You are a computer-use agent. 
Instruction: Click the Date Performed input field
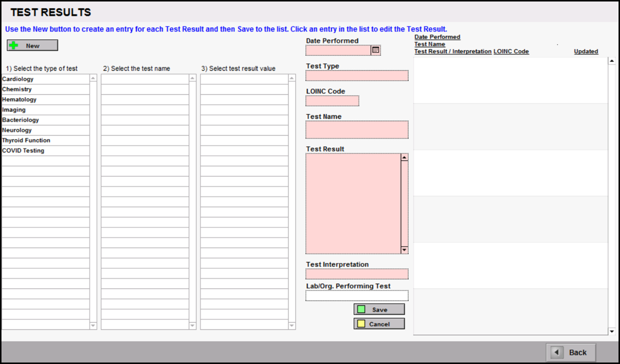coord(338,50)
